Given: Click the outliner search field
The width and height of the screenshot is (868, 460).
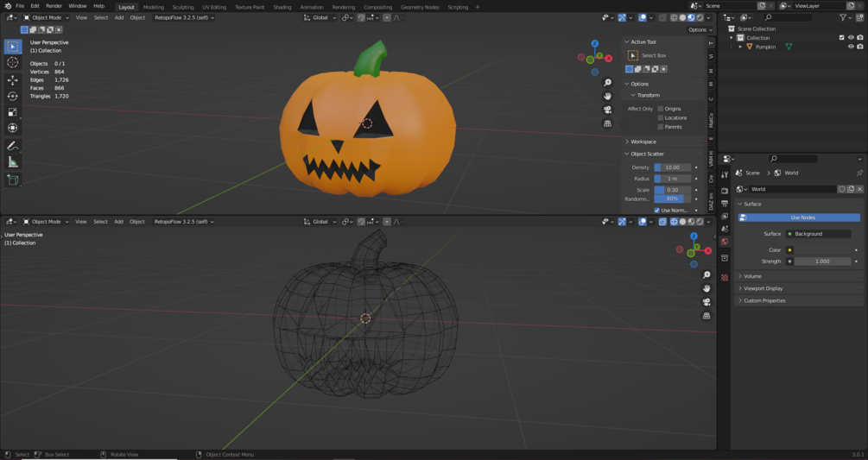Looking at the screenshot, I should pos(787,17).
